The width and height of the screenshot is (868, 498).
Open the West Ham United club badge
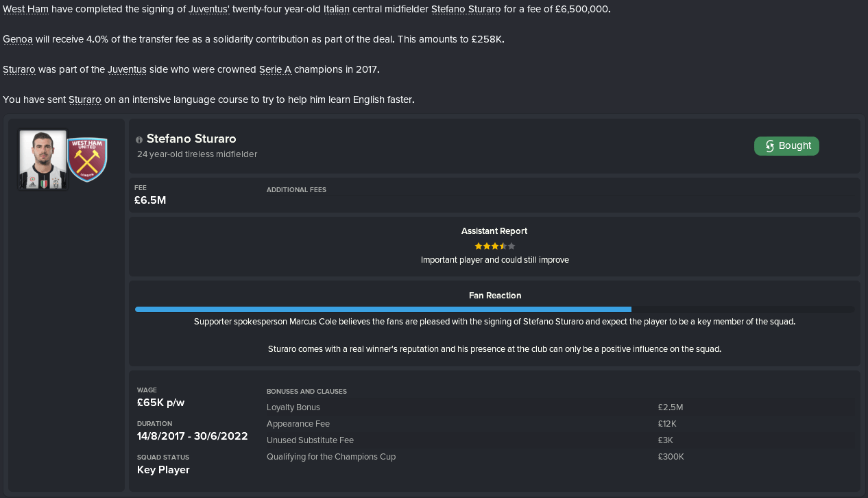pyautogui.click(x=87, y=158)
